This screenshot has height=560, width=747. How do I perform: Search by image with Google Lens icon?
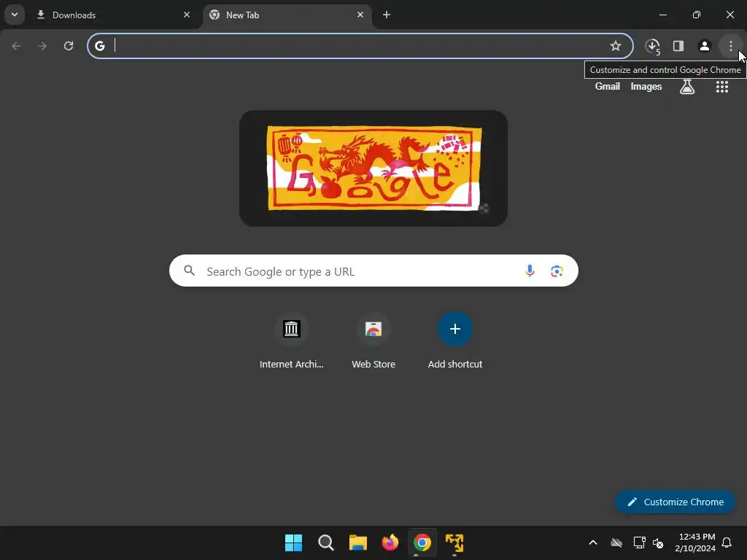[557, 271]
